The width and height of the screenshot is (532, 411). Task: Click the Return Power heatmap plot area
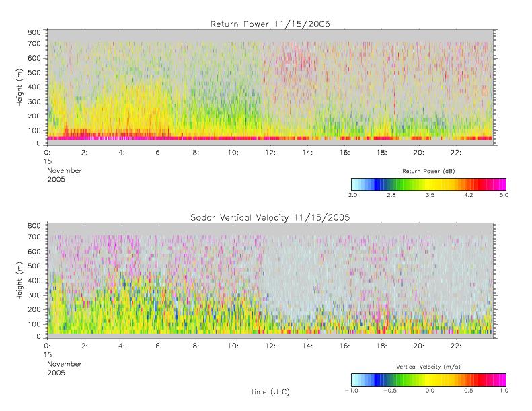[270, 87]
